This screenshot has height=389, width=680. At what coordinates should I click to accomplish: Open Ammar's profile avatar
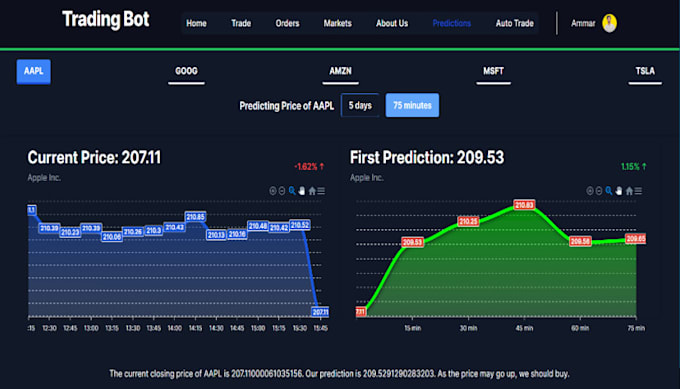point(609,23)
